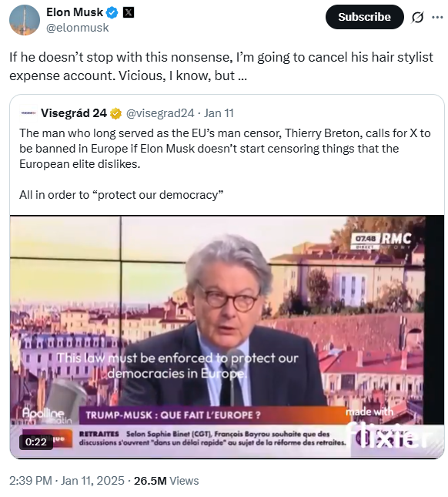Open the Elon Musk display name
Image resolution: width=448 pixels, height=497 pixels.
75,12
